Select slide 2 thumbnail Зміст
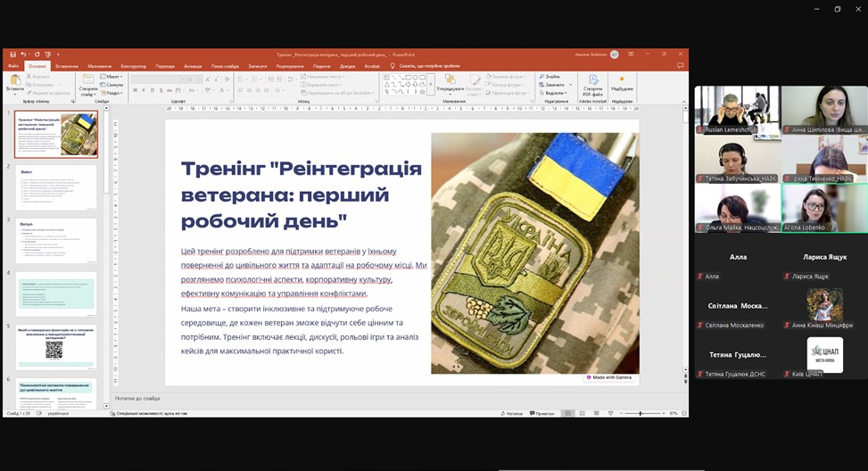The width and height of the screenshot is (868, 471). pos(56,187)
